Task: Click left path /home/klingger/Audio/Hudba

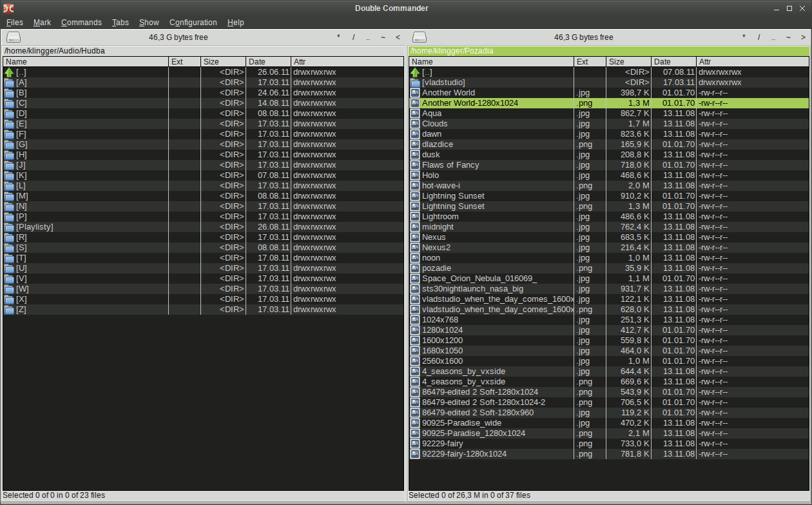Action: tap(54, 50)
